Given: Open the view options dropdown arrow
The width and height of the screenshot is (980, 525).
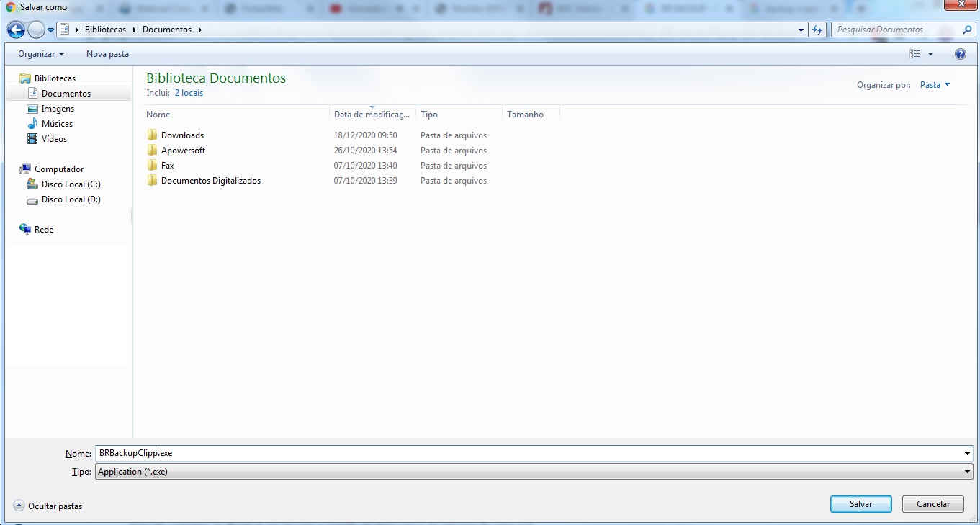Looking at the screenshot, I should coord(930,54).
